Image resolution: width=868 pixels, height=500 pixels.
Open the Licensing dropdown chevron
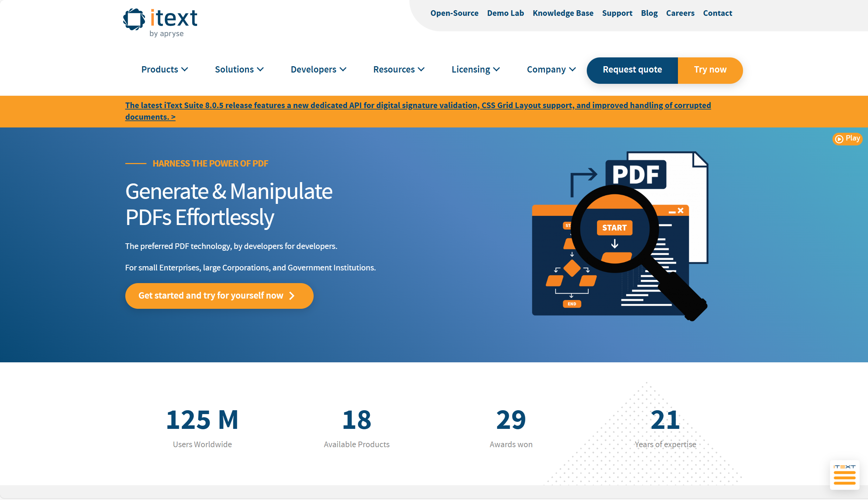coord(497,69)
